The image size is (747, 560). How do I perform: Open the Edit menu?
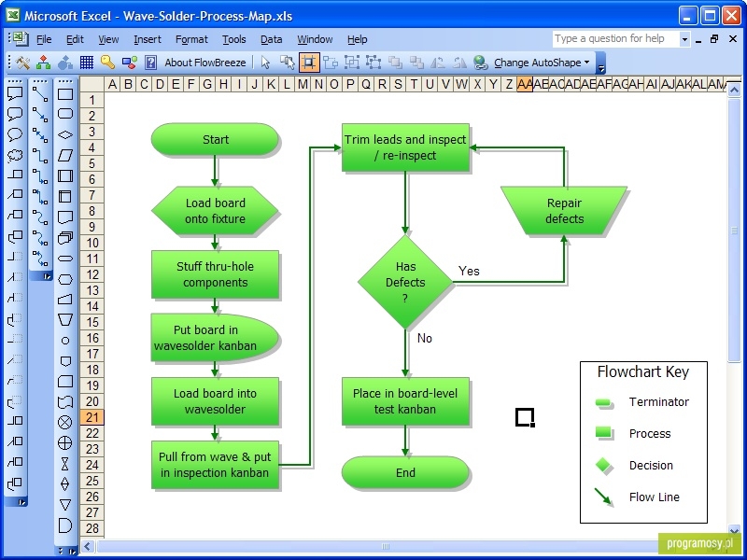[x=75, y=39]
